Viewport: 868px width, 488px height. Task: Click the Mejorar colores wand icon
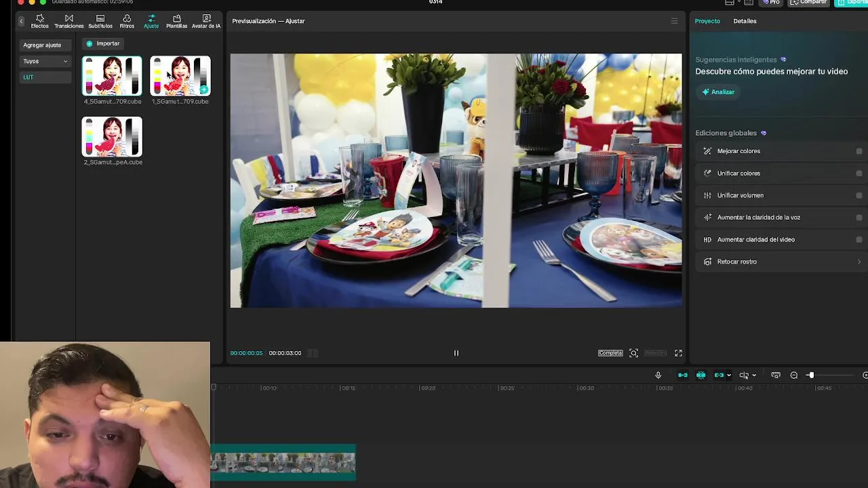pos(707,151)
